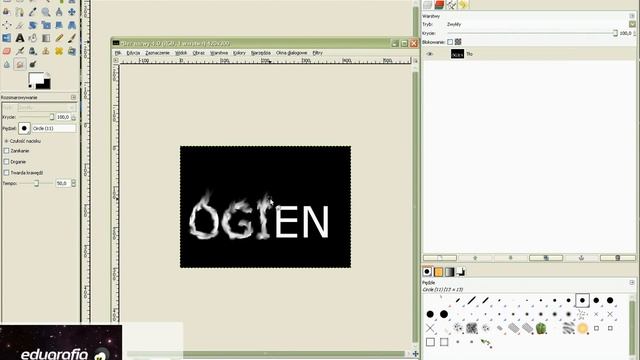Select the Scale tool
640x360 pixels.
click(46, 25)
